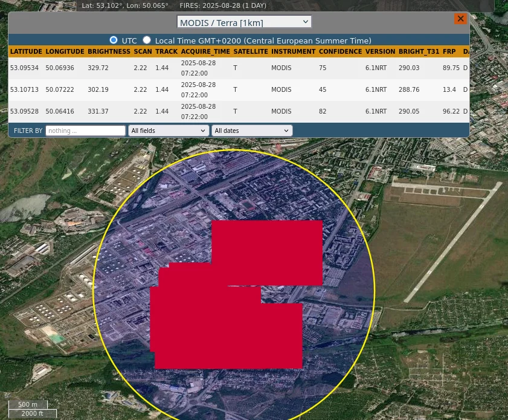Sort by the LONGITUDE column header

[65, 52]
